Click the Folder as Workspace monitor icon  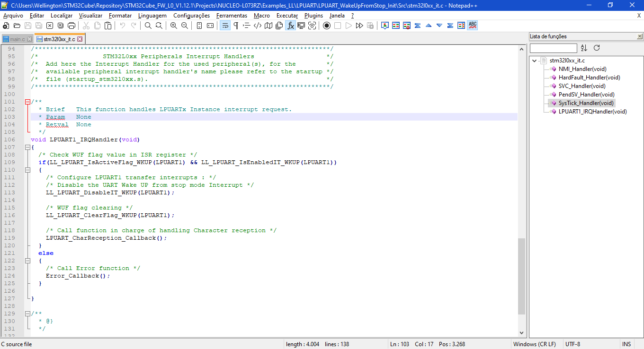[301, 26]
